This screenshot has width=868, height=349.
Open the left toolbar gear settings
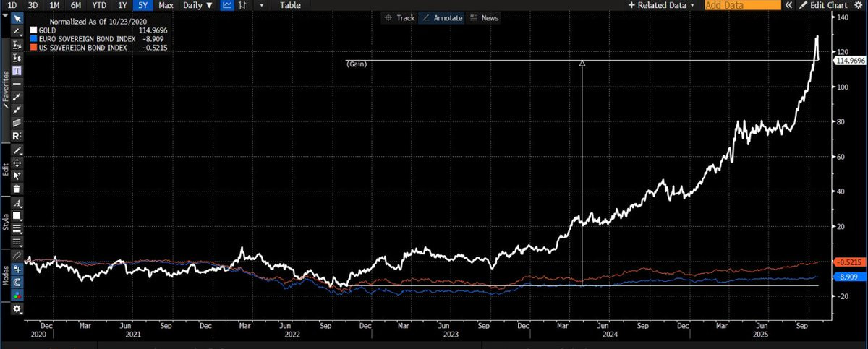(x=17, y=309)
